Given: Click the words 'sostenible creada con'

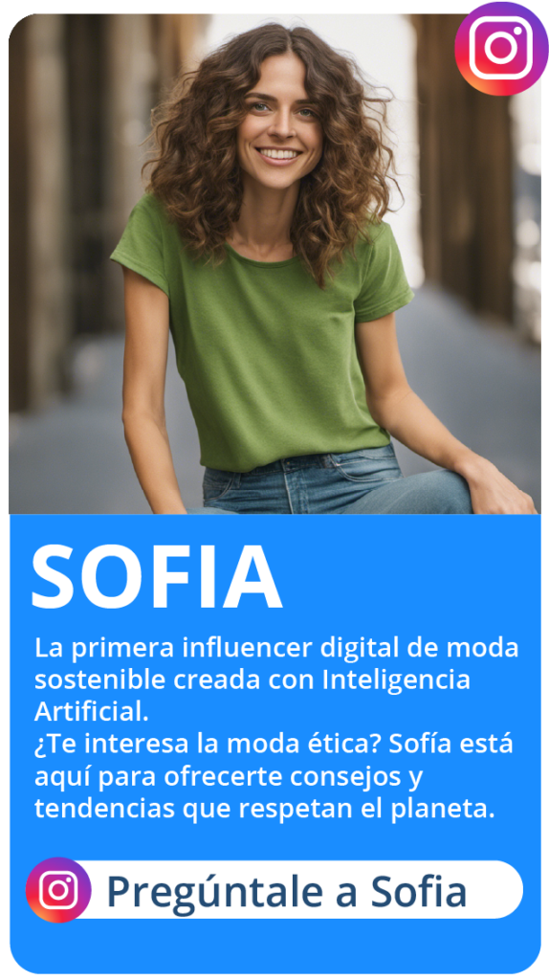Looking at the screenshot, I should point(175,680).
